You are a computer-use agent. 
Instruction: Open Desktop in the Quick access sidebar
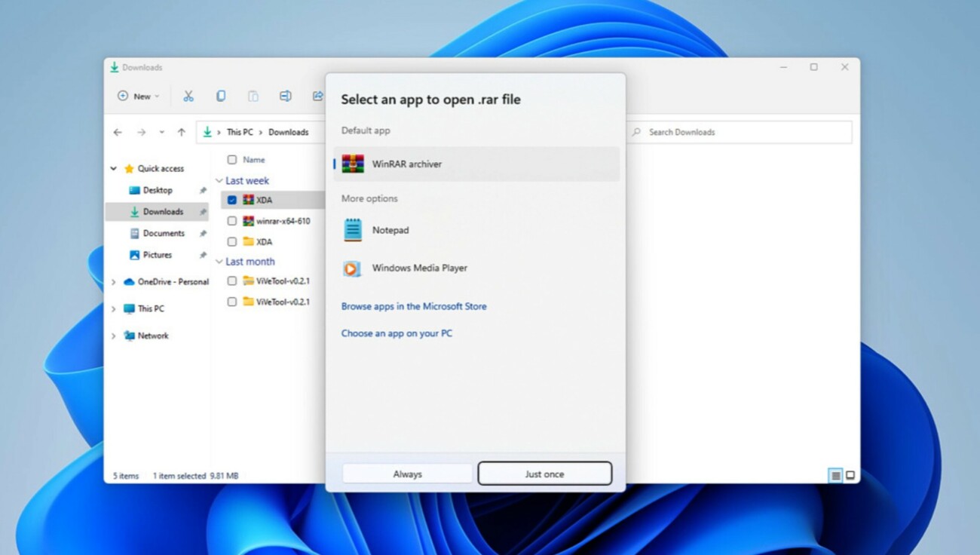(x=158, y=190)
